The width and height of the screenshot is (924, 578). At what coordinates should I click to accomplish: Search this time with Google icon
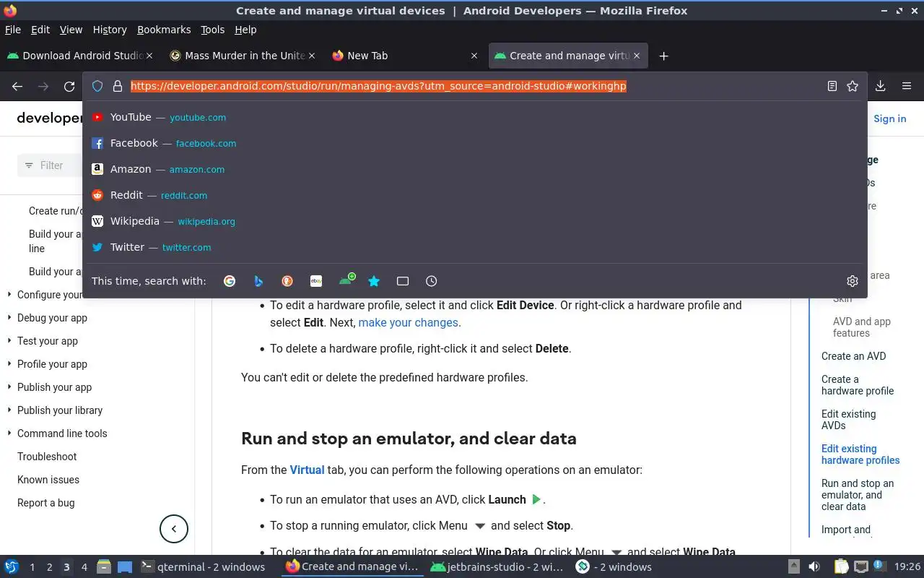pos(230,281)
